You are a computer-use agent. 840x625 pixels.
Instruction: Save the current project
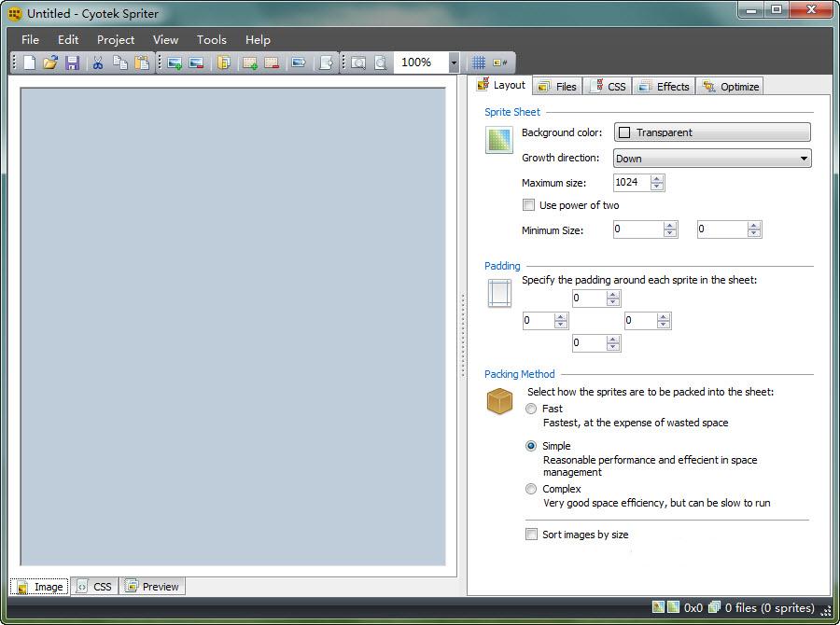72,62
